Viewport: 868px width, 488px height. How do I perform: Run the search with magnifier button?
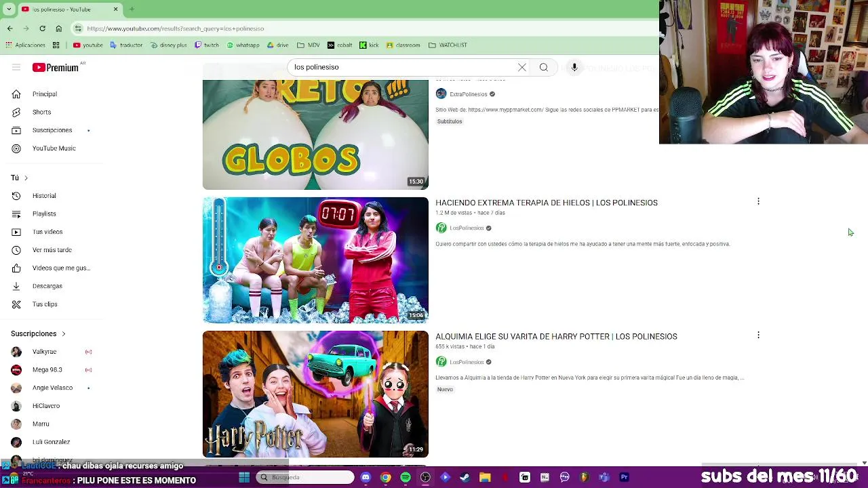point(544,67)
